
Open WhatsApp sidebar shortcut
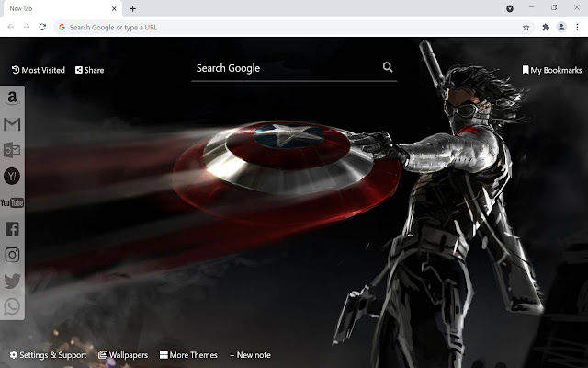point(12,306)
